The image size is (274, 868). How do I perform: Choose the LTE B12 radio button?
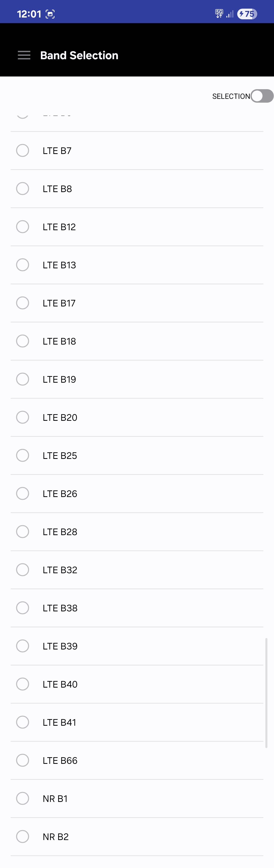click(x=23, y=227)
